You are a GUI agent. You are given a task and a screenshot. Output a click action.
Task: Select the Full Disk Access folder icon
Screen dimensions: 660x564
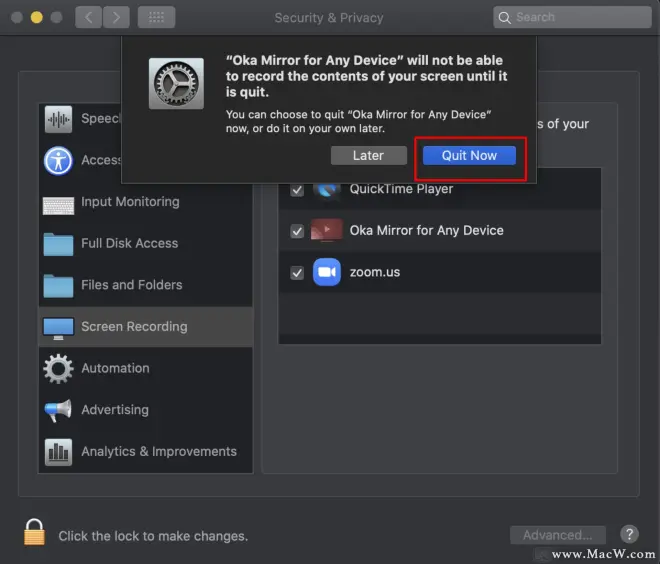click(58, 244)
